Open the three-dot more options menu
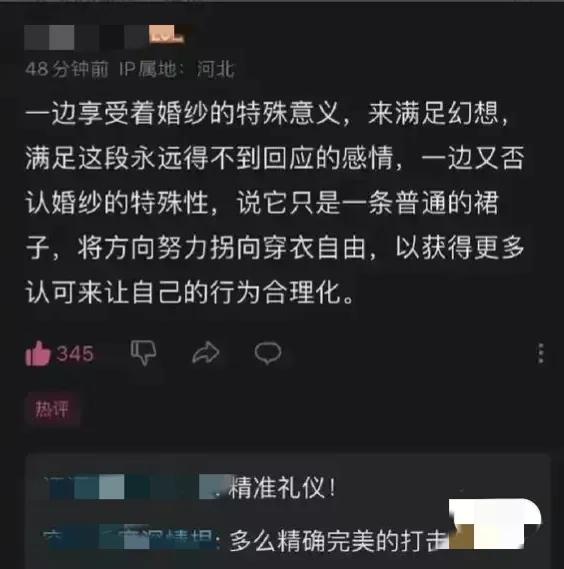564x569 pixels. point(541,353)
